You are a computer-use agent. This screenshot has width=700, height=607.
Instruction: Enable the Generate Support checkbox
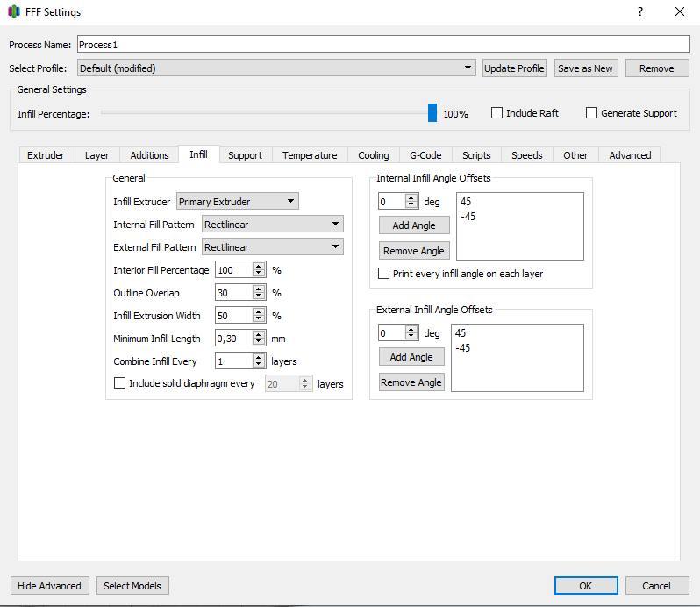click(592, 113)
